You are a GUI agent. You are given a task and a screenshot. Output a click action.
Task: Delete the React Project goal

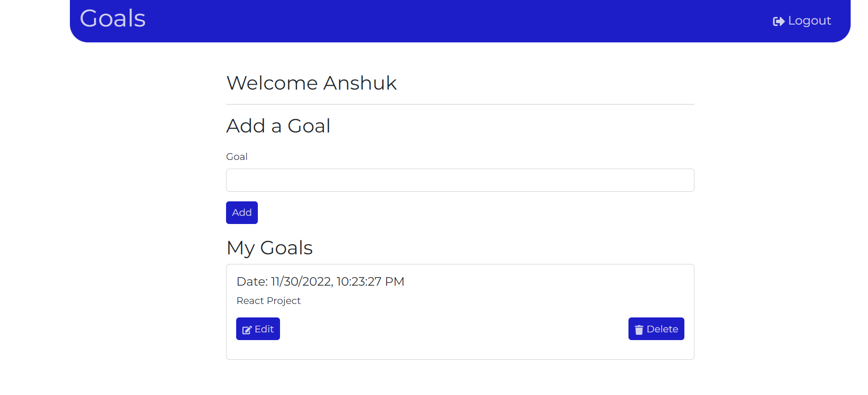pos(656,329)
